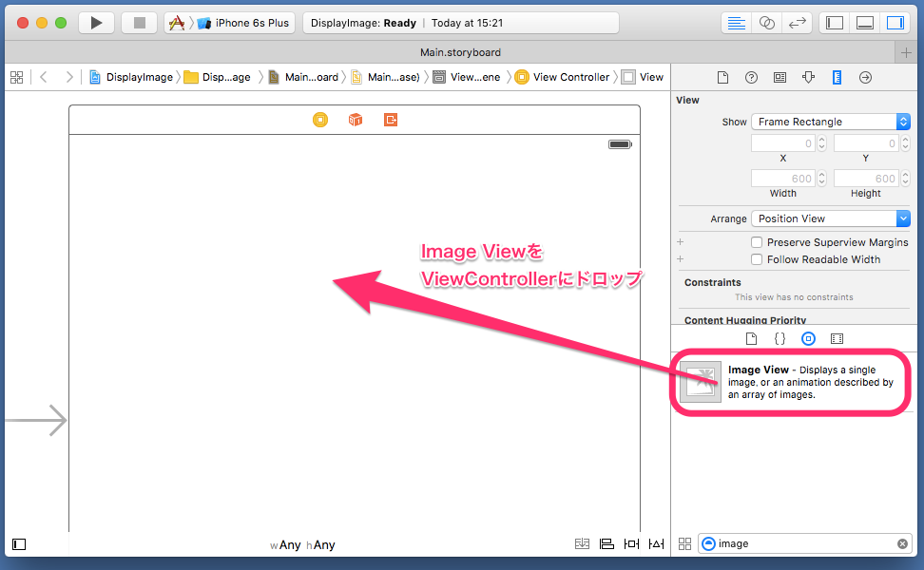The height and width of the screenshot is (570, 924).
Task: Select the Image View library item
Action: coord(792,382)
